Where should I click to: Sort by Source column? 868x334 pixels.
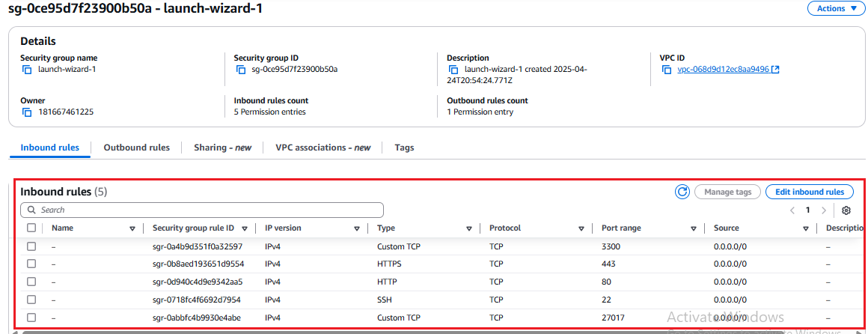[x=806, y=228]
